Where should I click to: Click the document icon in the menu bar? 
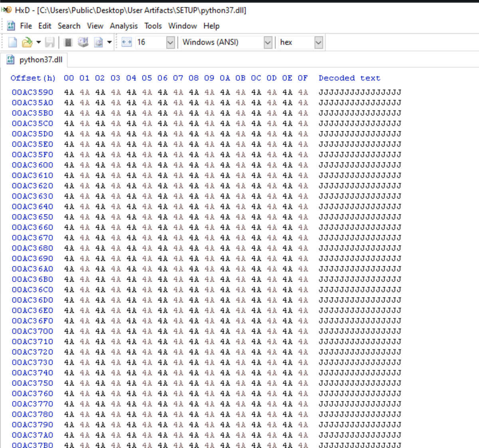[11, 26]
